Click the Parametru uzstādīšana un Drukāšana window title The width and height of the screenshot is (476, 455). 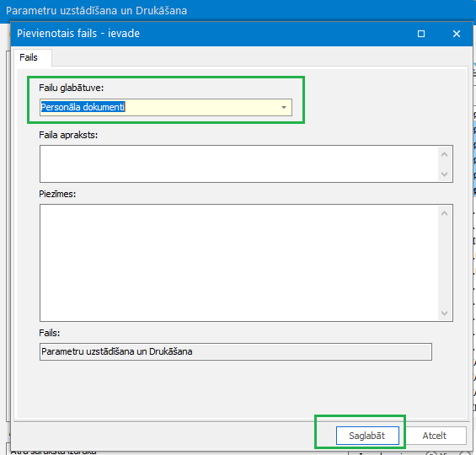click(x=96, y=11)
